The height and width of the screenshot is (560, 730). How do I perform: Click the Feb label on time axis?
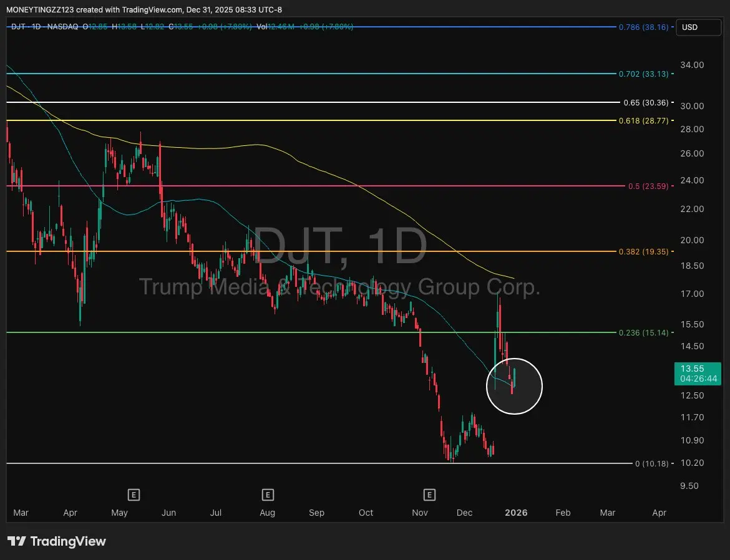tap(563, 513)
